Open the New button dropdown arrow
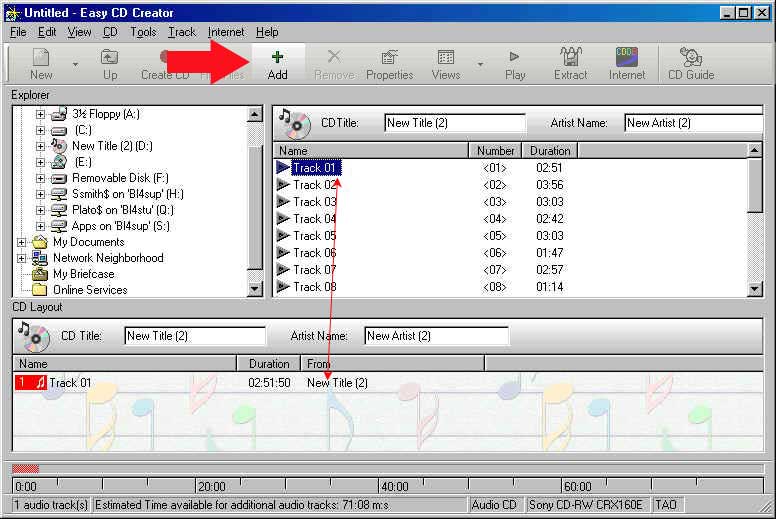 click(x=75, y=64)
